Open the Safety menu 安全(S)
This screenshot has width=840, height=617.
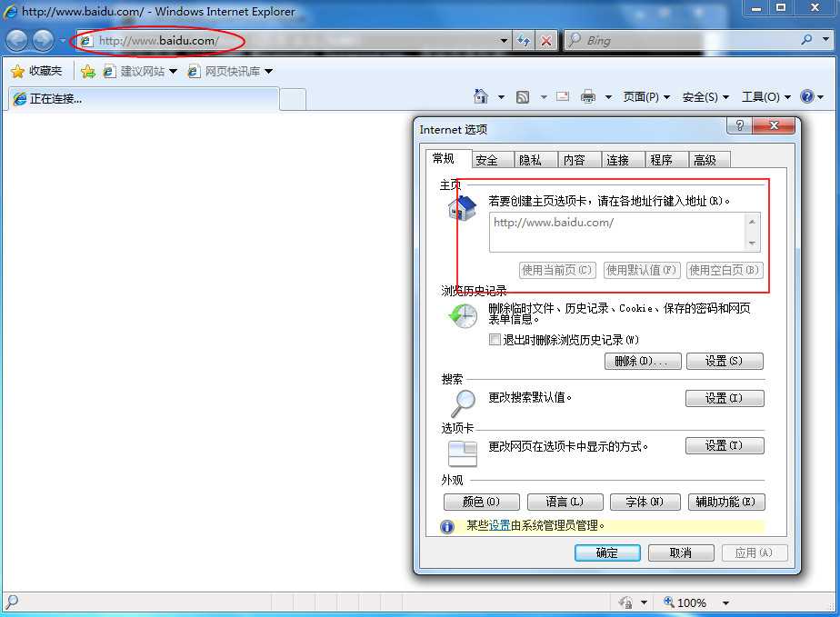[705, 97]
